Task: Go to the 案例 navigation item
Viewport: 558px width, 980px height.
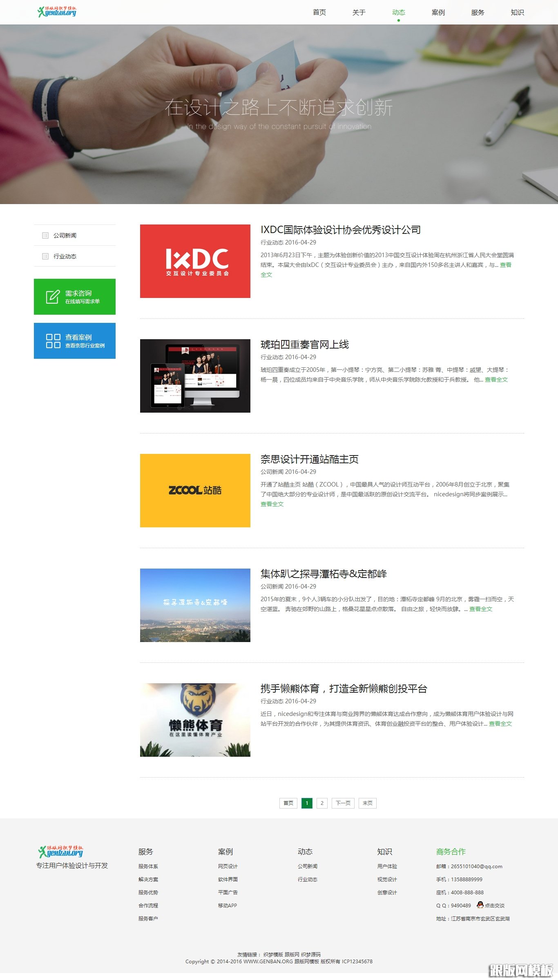Action: [x=438, y=12]
